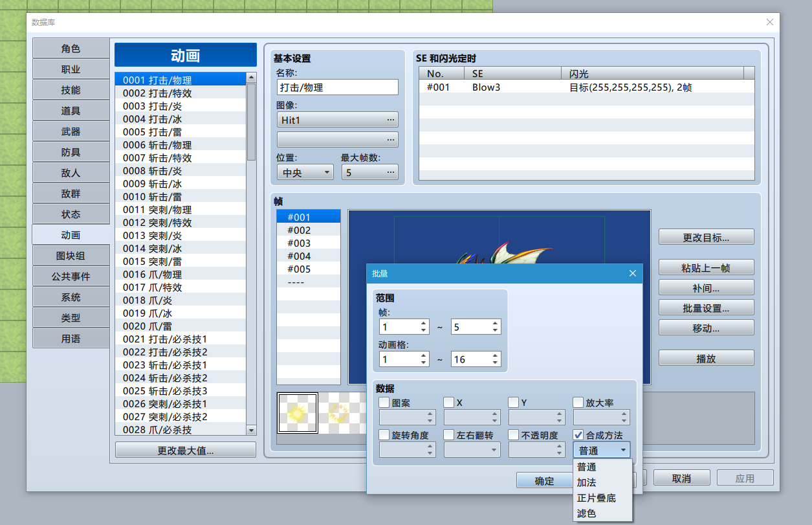Image resolution: width=812 pixels, height=525 pixels.
Task: Select animation 0021 打击/必杀技1
Action: (181, 339)
